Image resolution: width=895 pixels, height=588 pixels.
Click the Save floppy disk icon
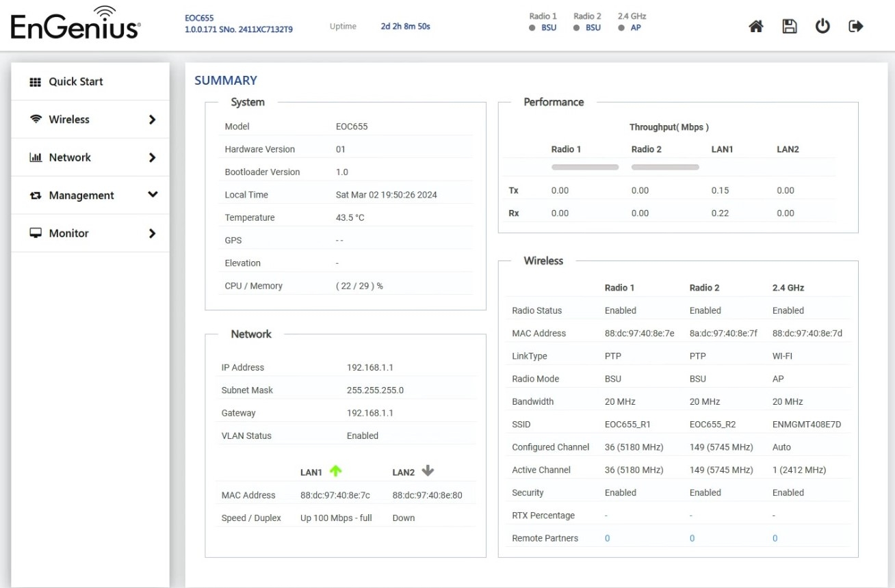point(790,27)
